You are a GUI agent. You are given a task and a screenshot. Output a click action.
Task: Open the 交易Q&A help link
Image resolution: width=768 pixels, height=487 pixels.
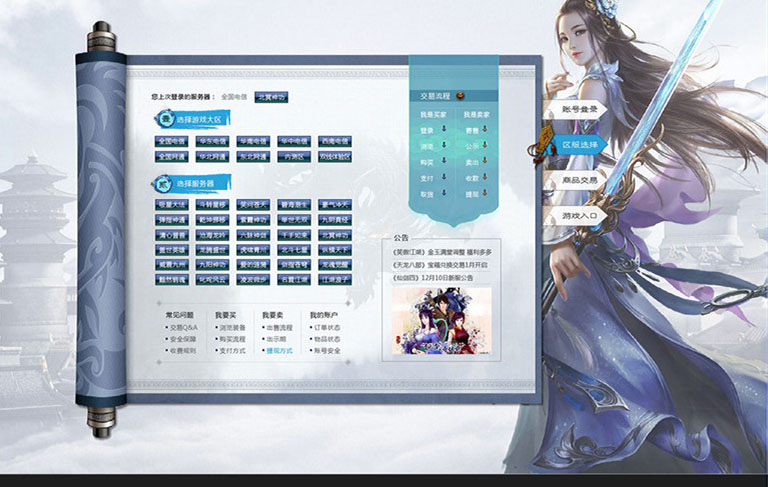click(183, 327)
